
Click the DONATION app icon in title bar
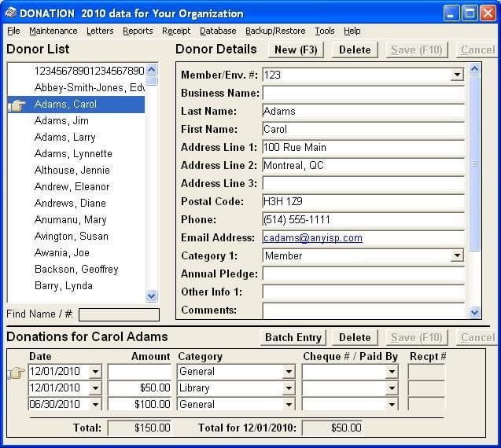click(x=10, y=13)
